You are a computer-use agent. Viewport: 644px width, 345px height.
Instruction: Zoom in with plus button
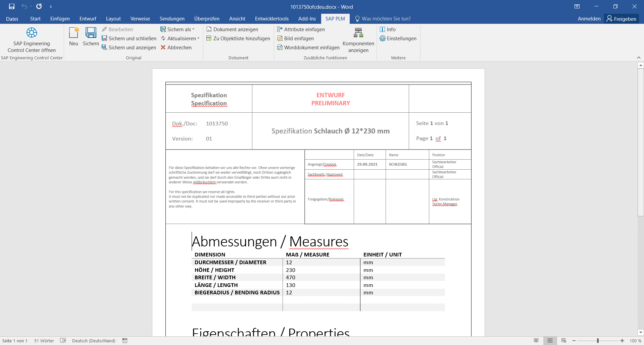click(622, 341)
